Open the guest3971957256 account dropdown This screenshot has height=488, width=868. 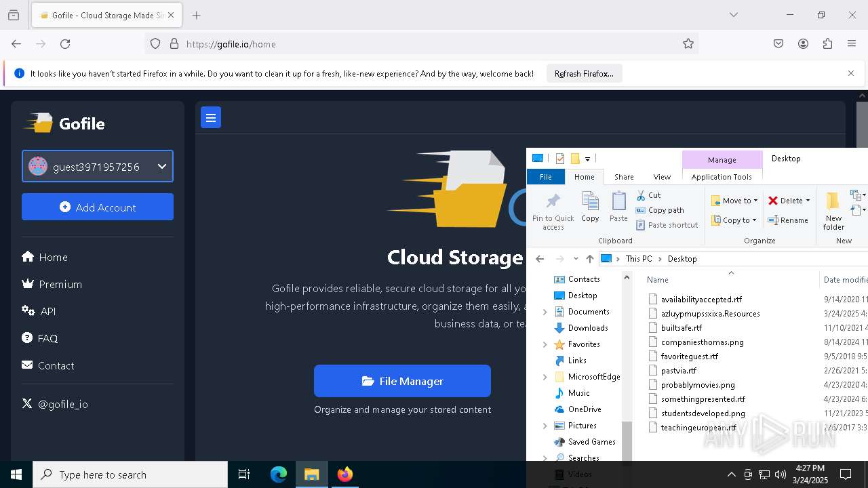coord(98,166)
